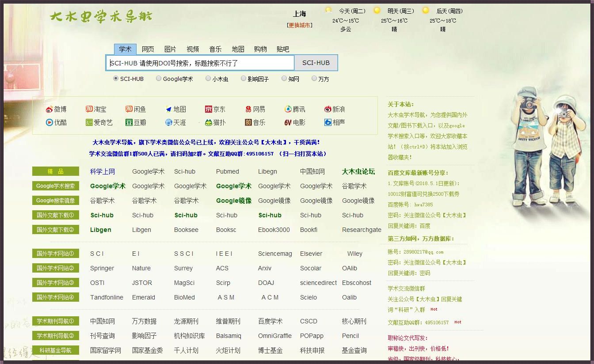Open the 微博 Weibo icon link
The image size is (594, 364).
[56, 109]
